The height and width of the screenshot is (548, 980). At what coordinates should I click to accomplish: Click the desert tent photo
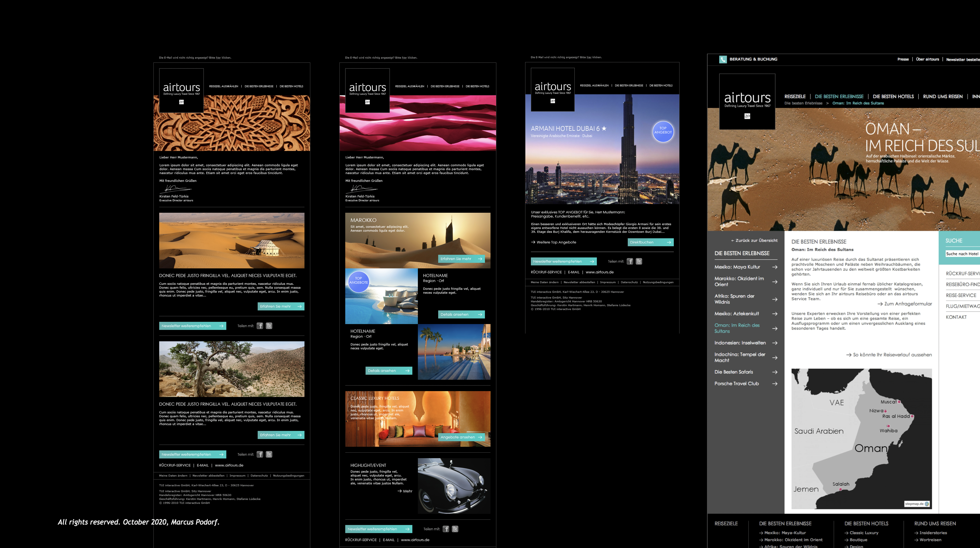click(x=232, y=241)
